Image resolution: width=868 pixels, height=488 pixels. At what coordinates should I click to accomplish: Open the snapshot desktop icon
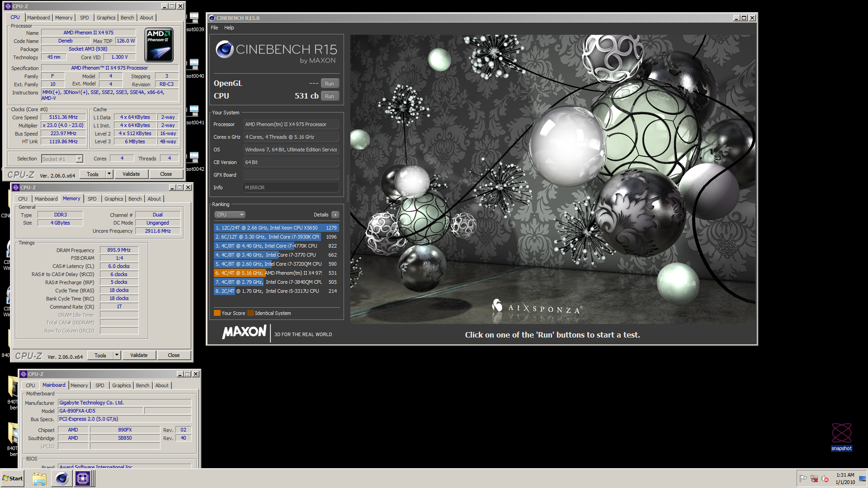coord(841,437)
